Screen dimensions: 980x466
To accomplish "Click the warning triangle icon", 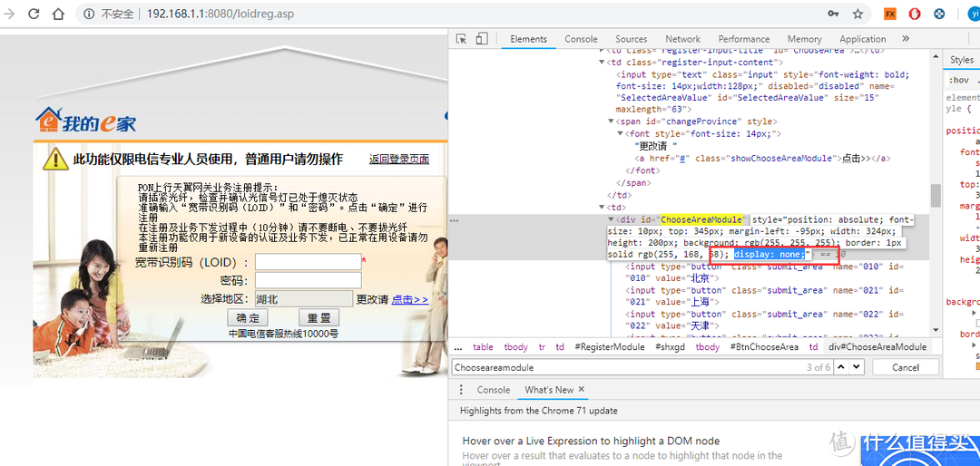I will [55, 159].
